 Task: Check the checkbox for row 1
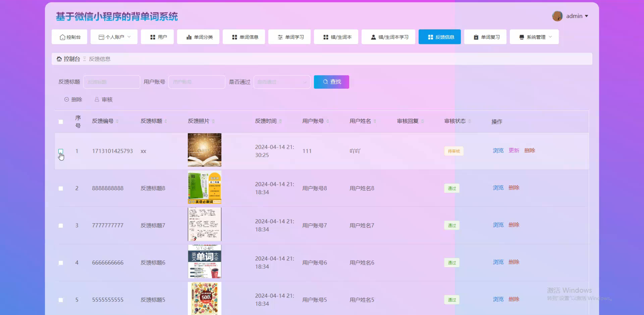[x=61, y=151]
